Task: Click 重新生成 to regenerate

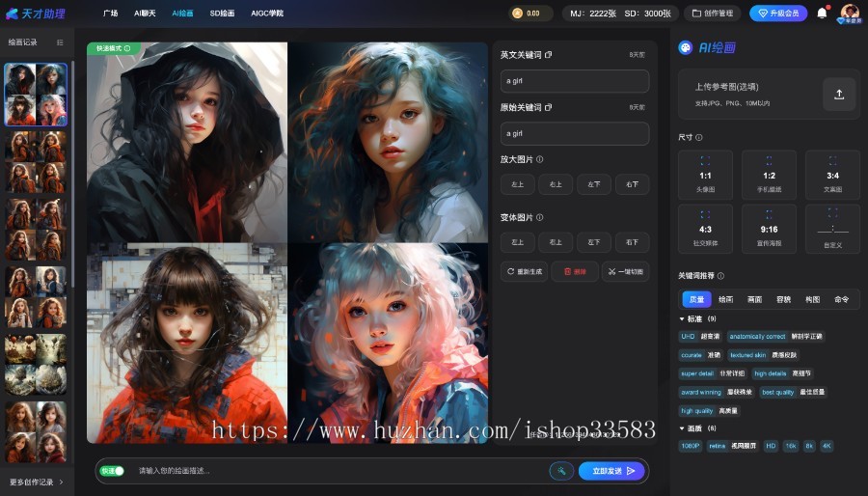Action: pyautogui.click(x=525, y=272)
